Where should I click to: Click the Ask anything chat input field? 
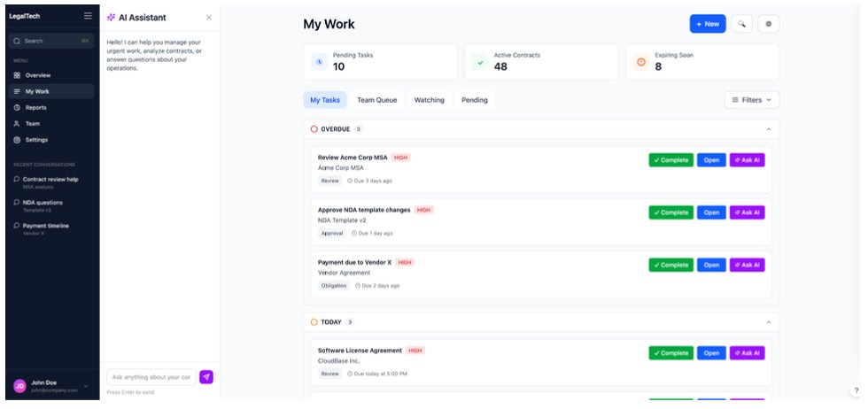[151, 377]
